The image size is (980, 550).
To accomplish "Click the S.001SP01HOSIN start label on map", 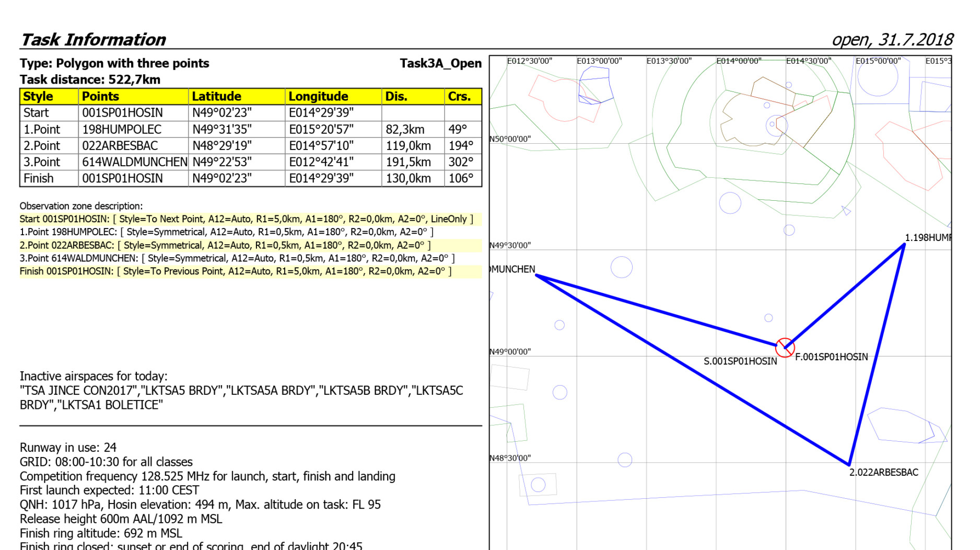I will point(740,361).
